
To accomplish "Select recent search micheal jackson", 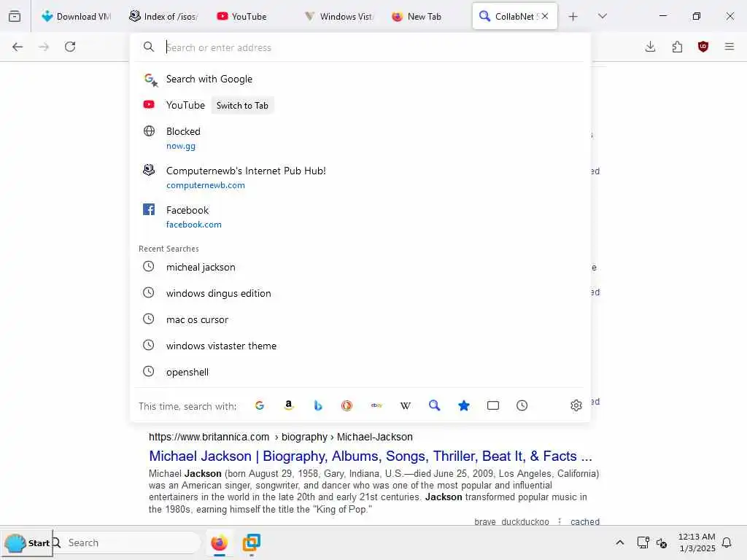I will tap(360, 267).
